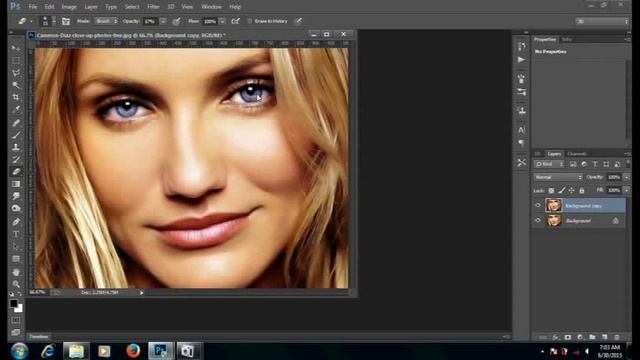Viewport: 640px width, 360px height.
Task: Add layer mask button
Action: tap(568, 337)
